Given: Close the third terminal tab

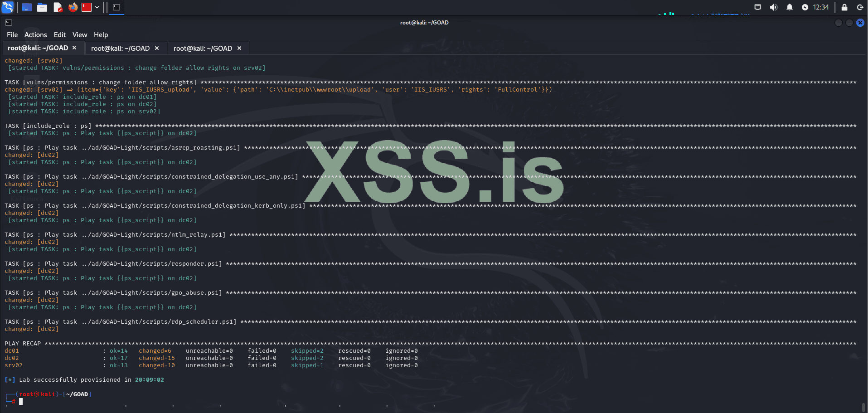Looking at the screenshot, I should coord(239,48).
